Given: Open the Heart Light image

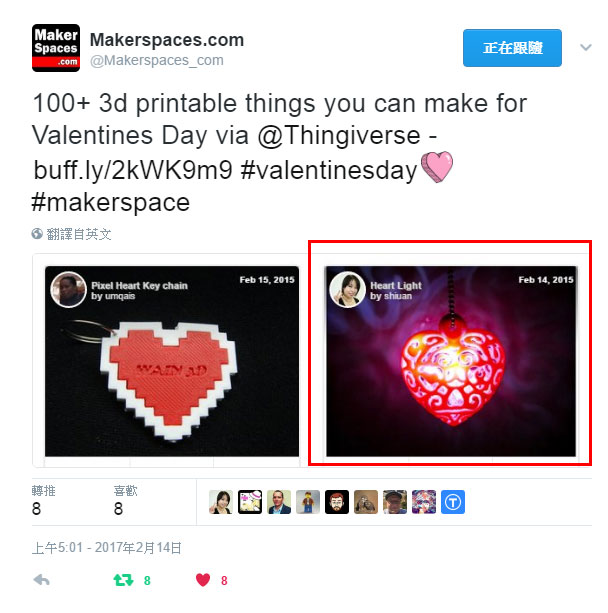Looking at the screenshot, I should point(451,361).
